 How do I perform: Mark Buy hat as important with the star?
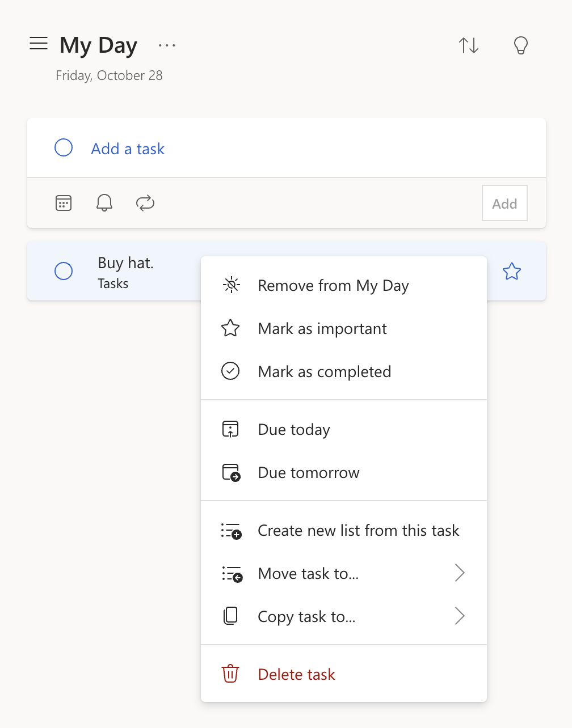pyautogui.click(x=512, y=271)
